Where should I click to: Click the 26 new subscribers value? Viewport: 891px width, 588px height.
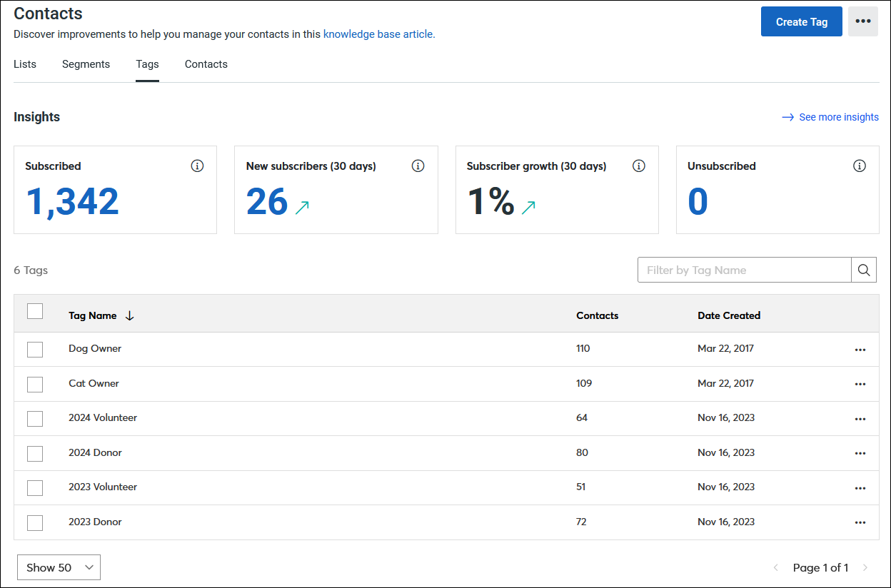[x=267, y=201]
